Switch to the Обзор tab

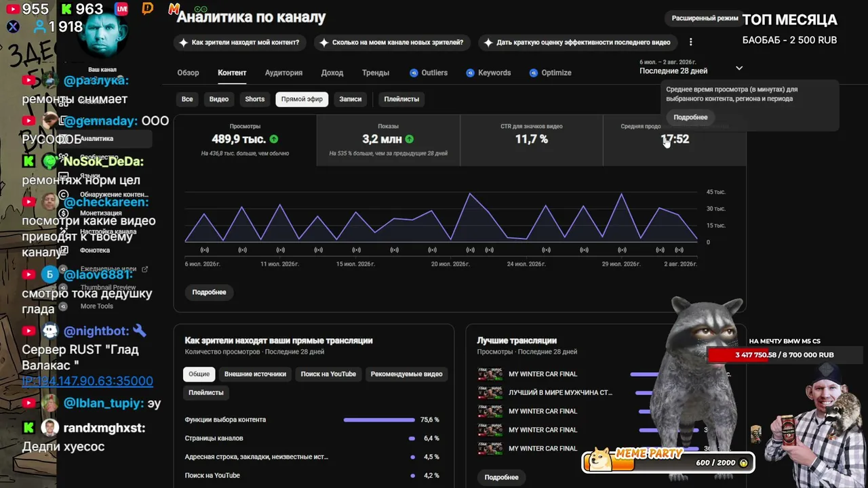[x=188, y=73]
